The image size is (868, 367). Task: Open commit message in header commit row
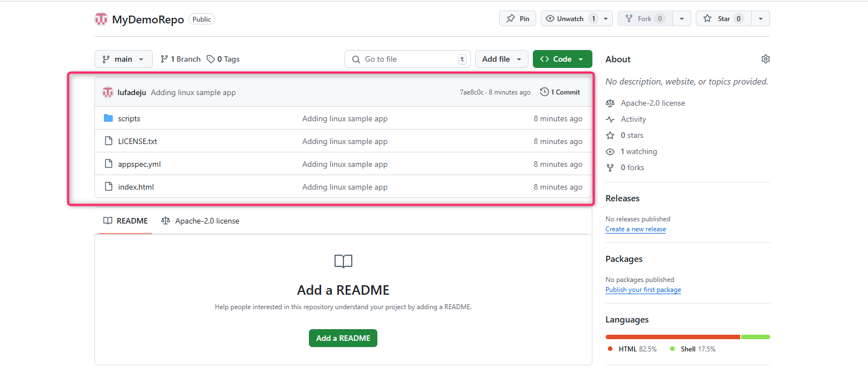[193, 92]
